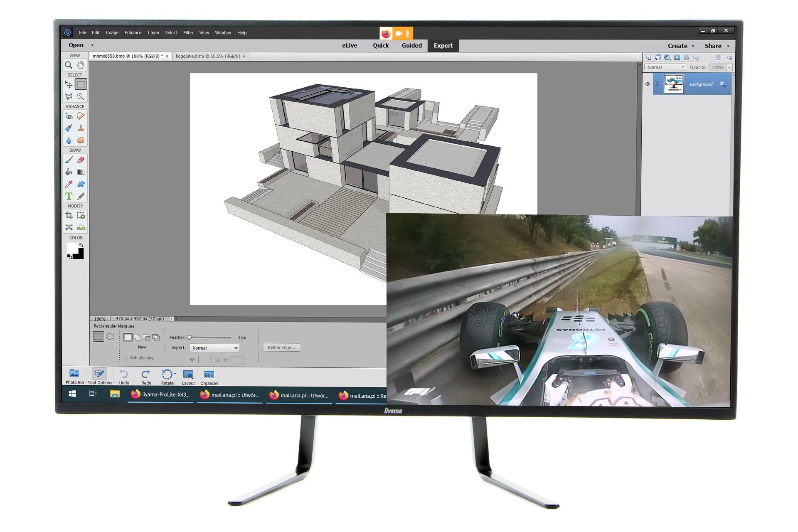This screenshot has height=532, width=798.
Task: Select the Move tool
Action: 69,84
